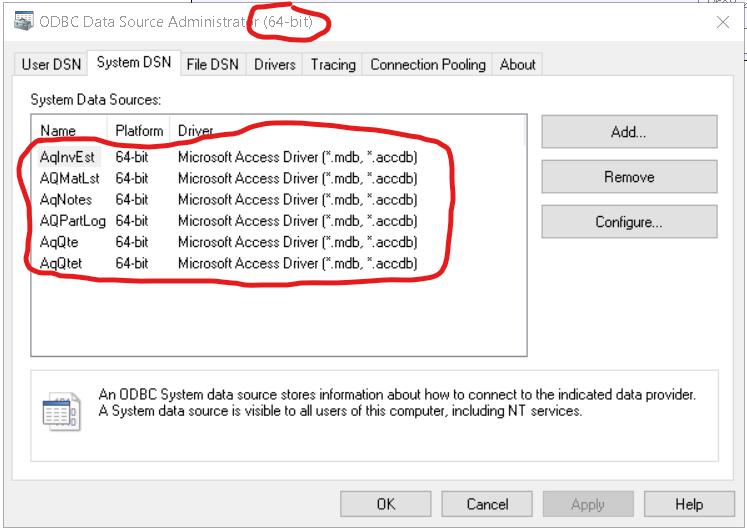747x528 pixels.
Task: Open the File DSN tab
Action: [213, 64]
